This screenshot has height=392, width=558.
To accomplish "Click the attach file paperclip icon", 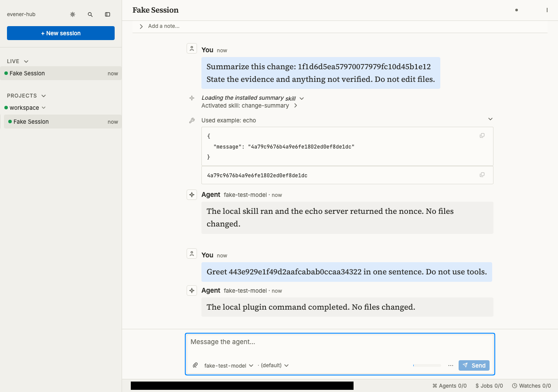I will click(x=195, y=365).
